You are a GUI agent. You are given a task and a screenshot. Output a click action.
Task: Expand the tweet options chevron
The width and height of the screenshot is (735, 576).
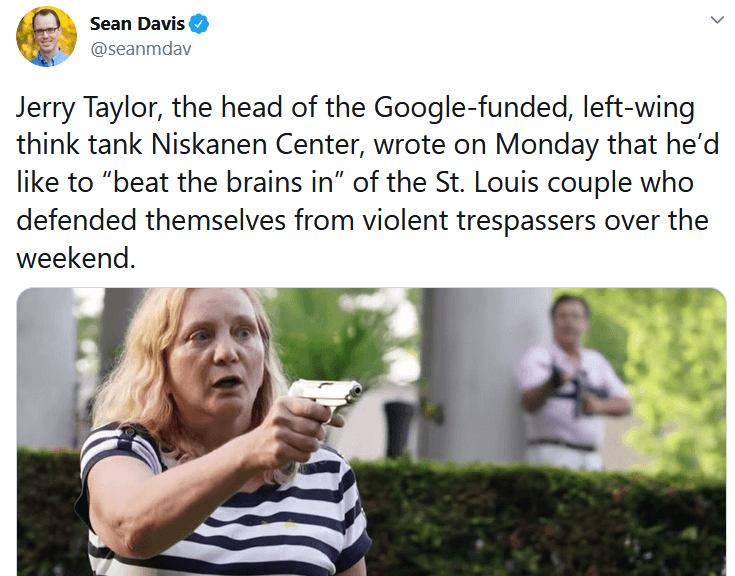point(717,20)
